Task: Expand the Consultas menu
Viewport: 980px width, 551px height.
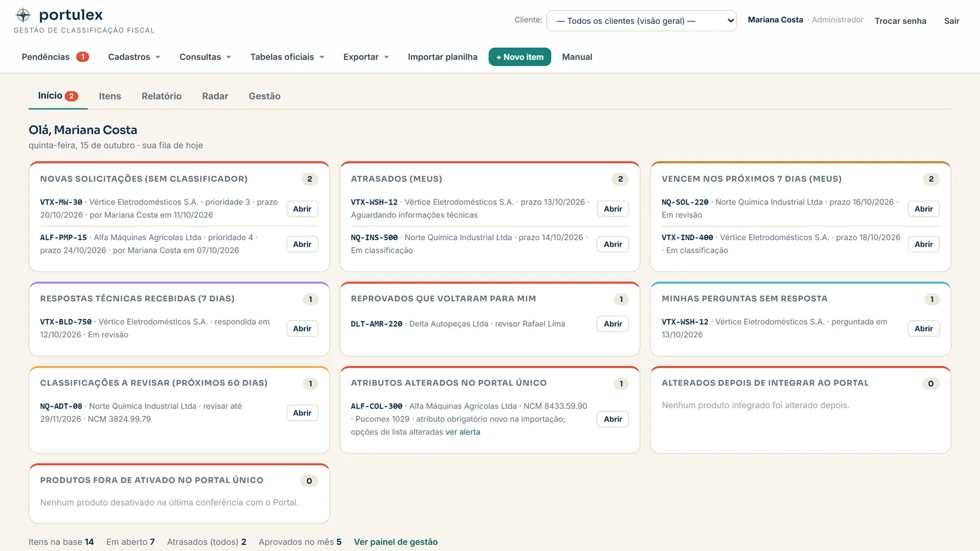Action: point(205,57)
